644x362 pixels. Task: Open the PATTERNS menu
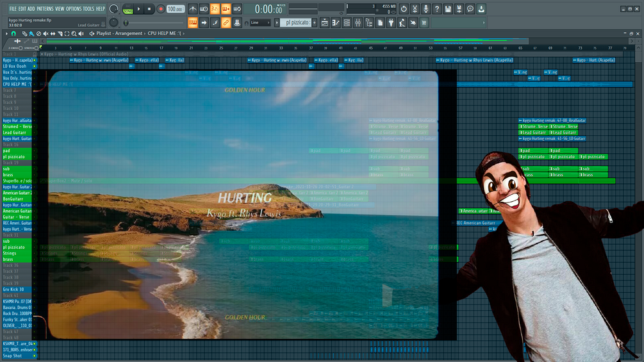coord(45,8)
